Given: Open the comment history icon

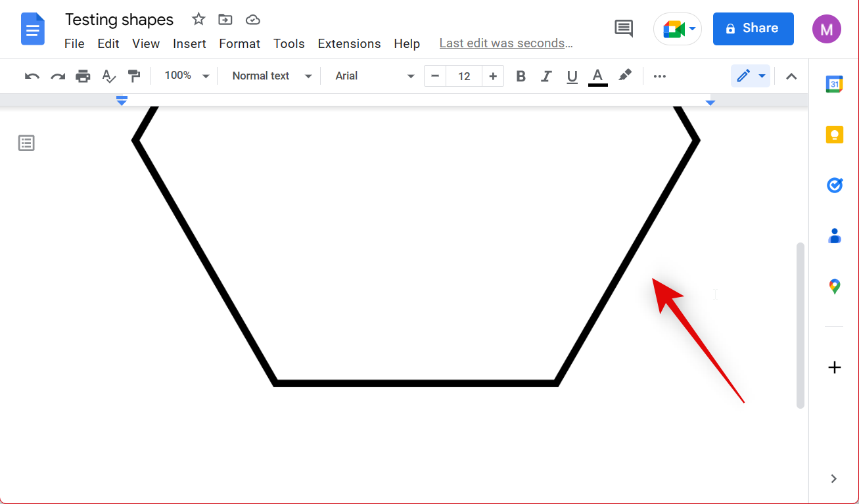Looking at the screenshot, I should coord(624,28).
